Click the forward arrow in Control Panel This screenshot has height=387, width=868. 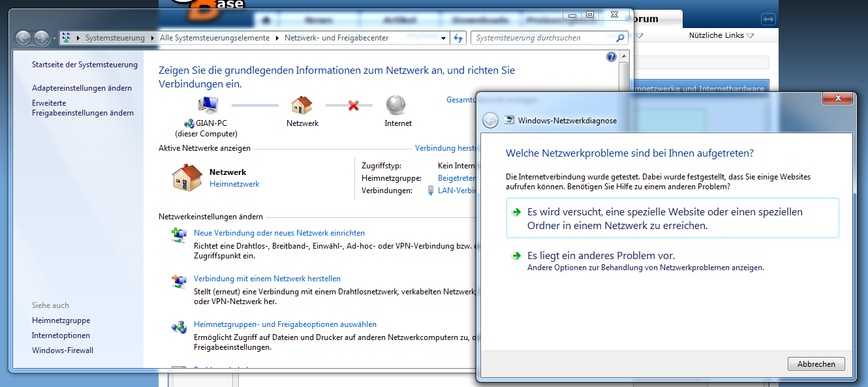point(41,38)
